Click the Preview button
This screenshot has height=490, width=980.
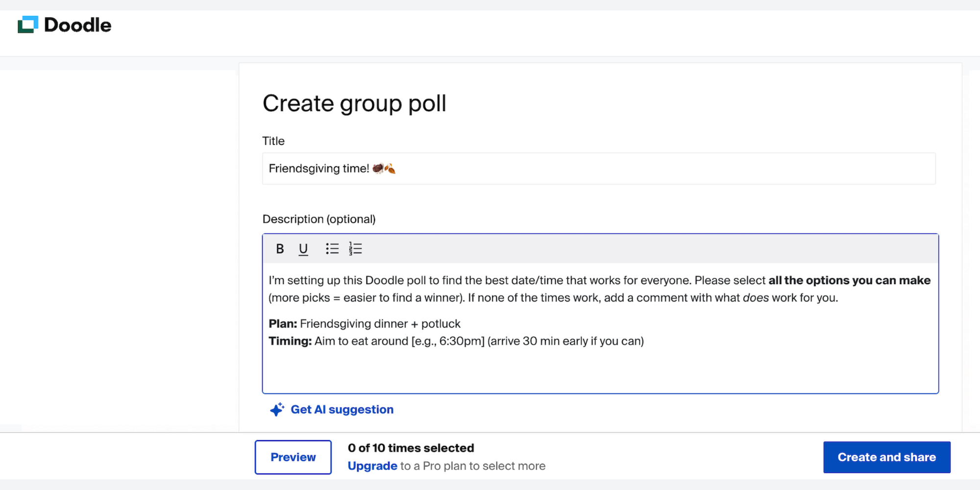pos(293,457)
